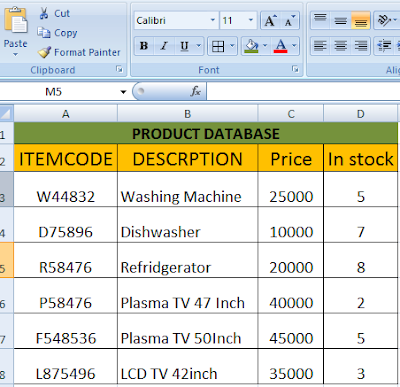Viewport: 400px width, 387px height.
Task: Activate the Format Painter brush
Action: click(x=44, y=52)
